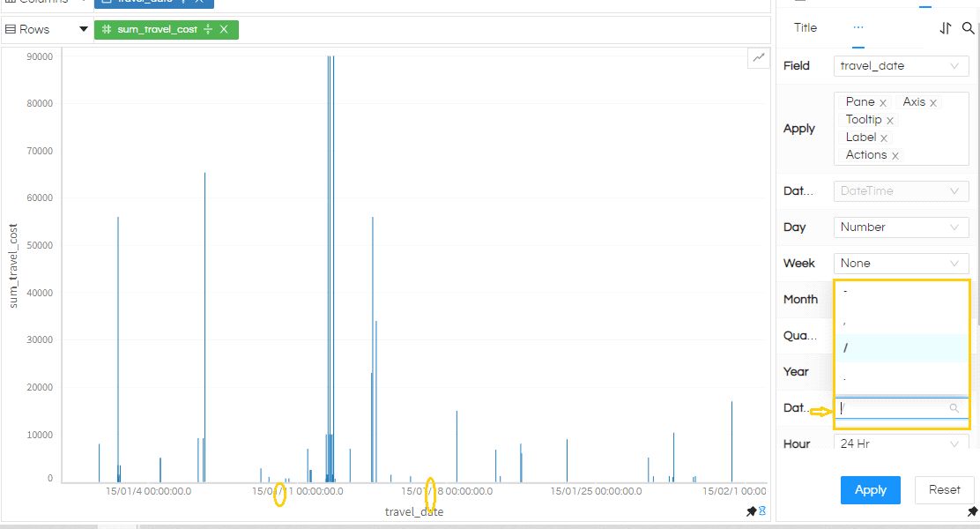Click the sum_travel_cost pill label
This screenshot has height=529, width=980.
[x=158, y=29]
